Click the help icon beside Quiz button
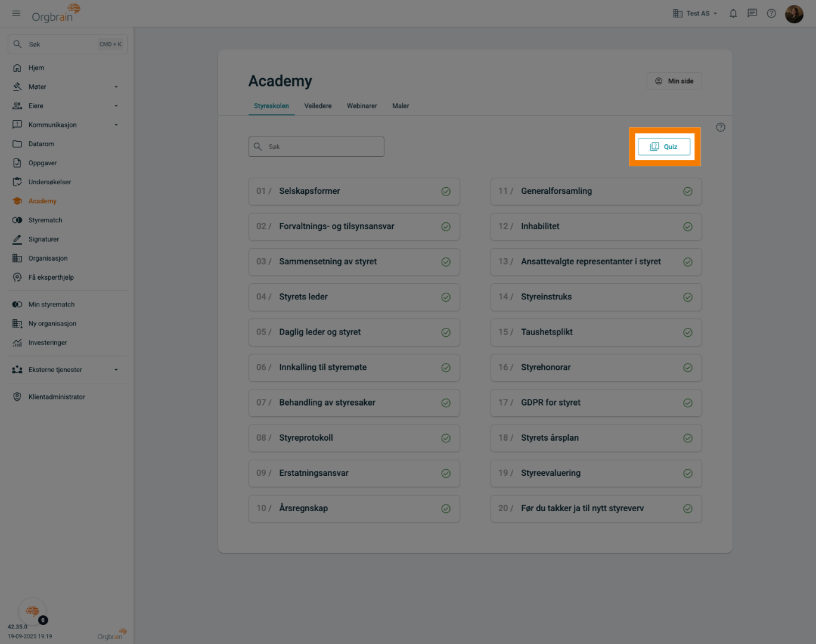The height and width of the screenshot is (644, 816). (x=721, y=127)
